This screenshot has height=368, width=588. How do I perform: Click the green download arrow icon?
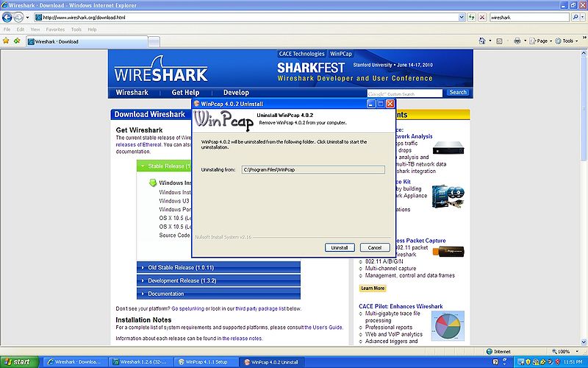point(152,183)
